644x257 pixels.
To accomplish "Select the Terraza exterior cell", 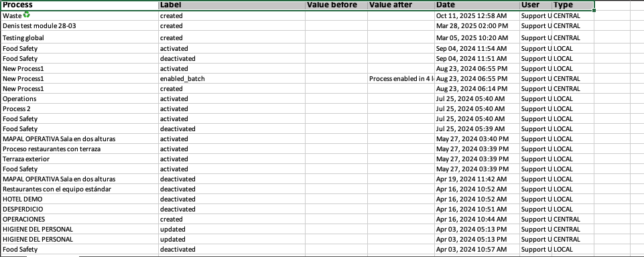I will click(79, 159).
